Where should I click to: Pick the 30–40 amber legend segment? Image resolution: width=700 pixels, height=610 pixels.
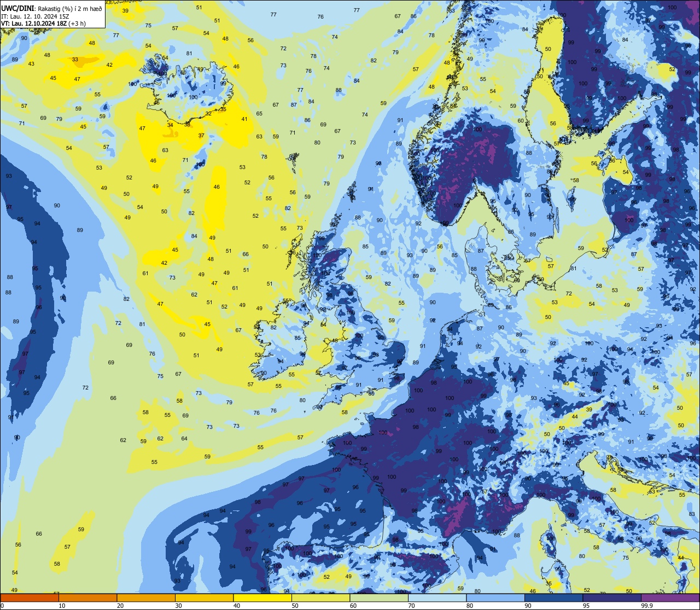point(204,597)
